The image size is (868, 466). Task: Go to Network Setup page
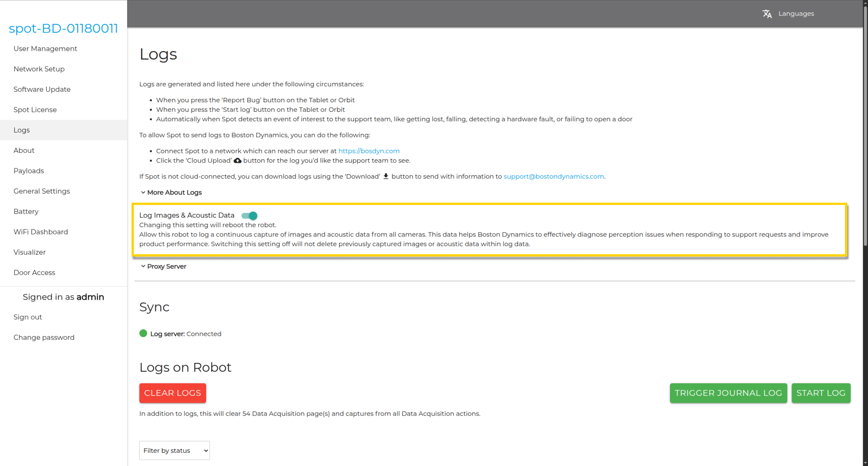pyautogui.click(x=39, y=69)
